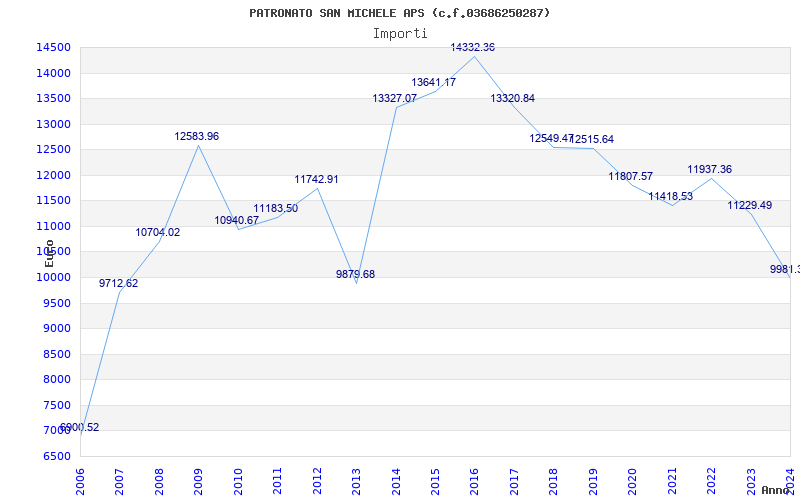Select the 11418.53 data label

[670, 196]
